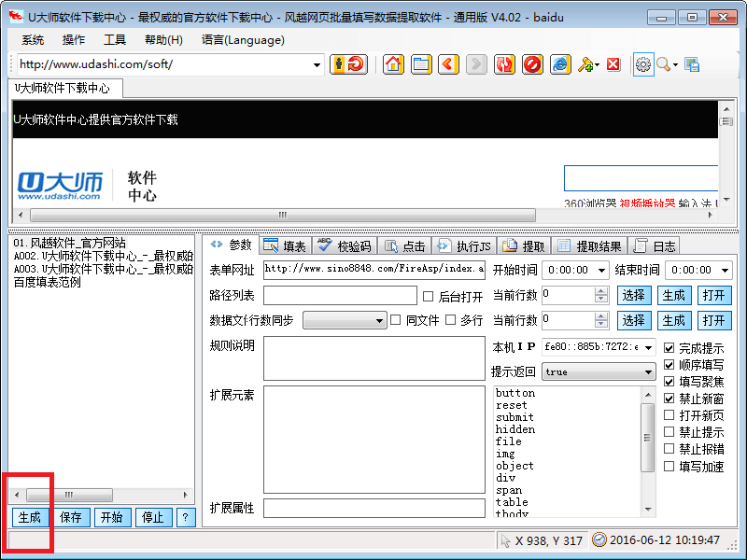
Task: Stop loading with the red stop icon
Action: 532,64
